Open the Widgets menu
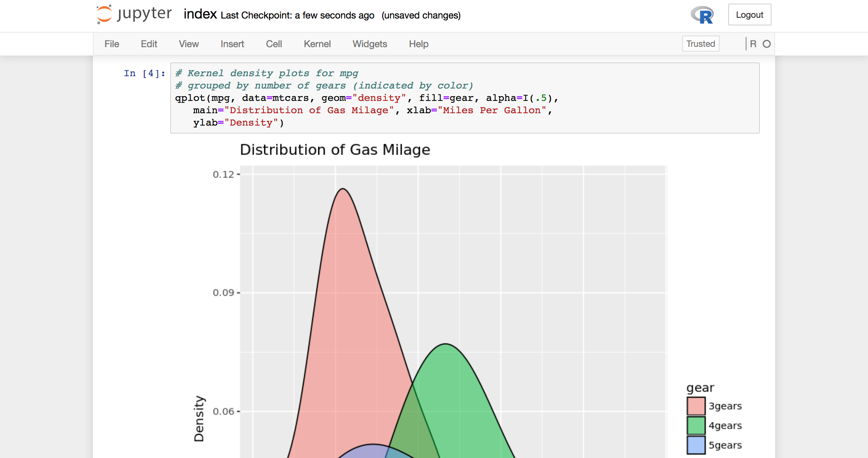 (x=370, y=44)
